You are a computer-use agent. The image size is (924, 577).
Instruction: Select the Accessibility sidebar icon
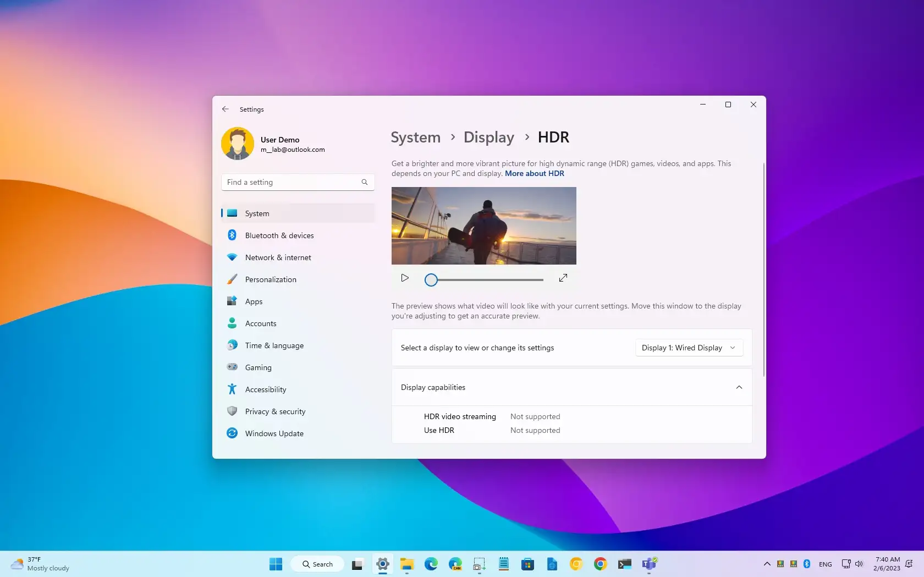(233, 389)
